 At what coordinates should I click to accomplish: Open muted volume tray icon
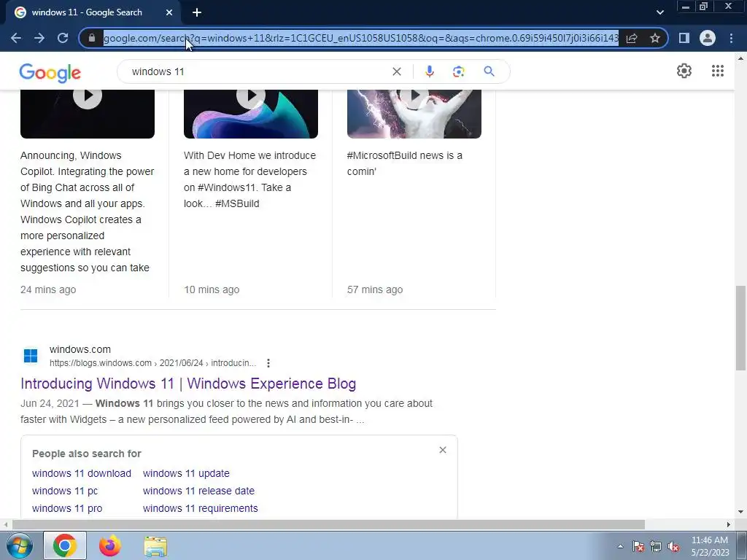tap(673, 547)
